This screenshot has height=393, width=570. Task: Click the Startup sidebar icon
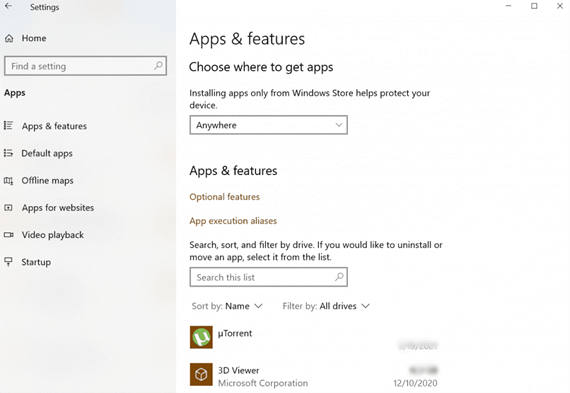(8, 262)
